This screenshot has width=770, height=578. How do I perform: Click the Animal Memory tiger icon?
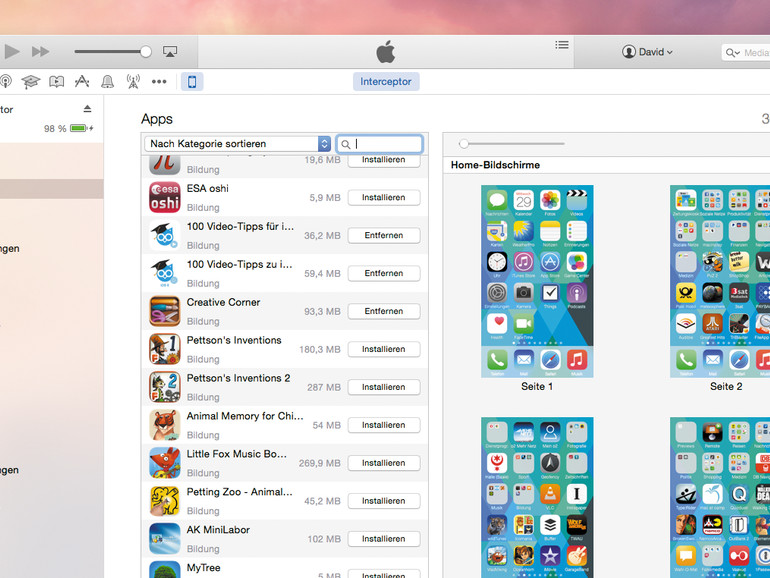point(165,425)
